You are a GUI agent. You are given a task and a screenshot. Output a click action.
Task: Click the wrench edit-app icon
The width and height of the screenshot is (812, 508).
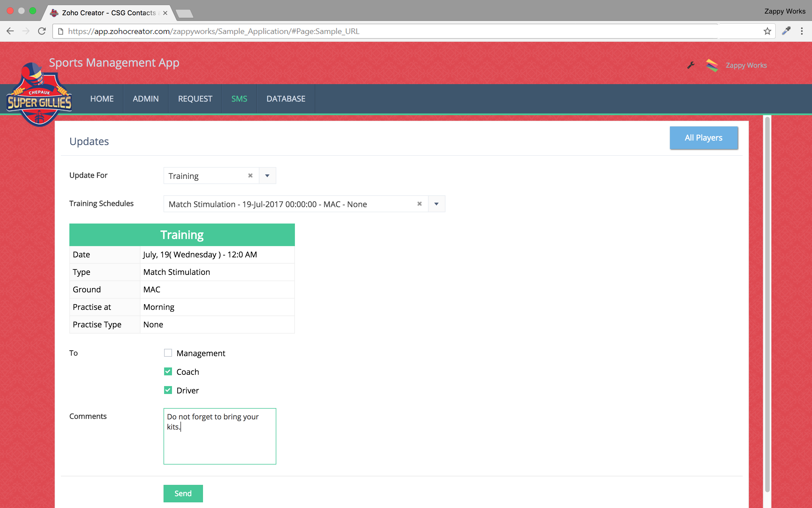[x=690, y=65]
